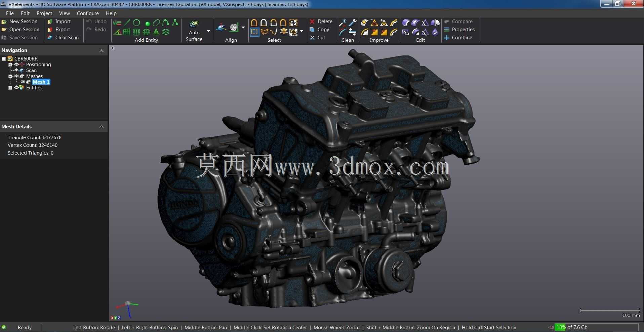Screen dimensions: 644x332
Task: Collapse the Meshes tree node
Action: [10, 76]
